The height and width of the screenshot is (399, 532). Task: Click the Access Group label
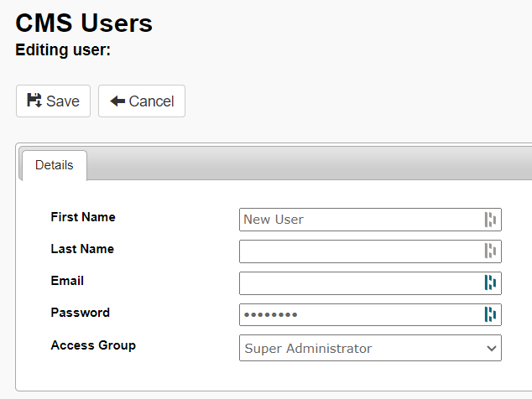(93, 345)
